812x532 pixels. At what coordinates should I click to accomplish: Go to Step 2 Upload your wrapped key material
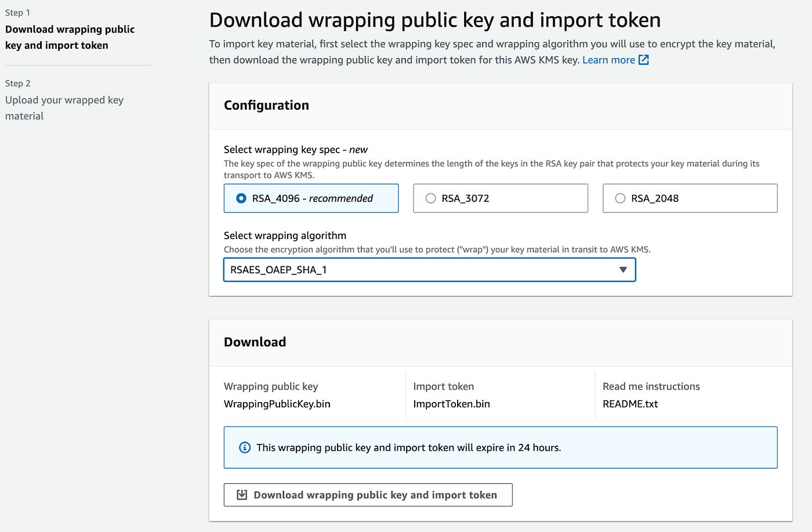[x=64, y=108]
